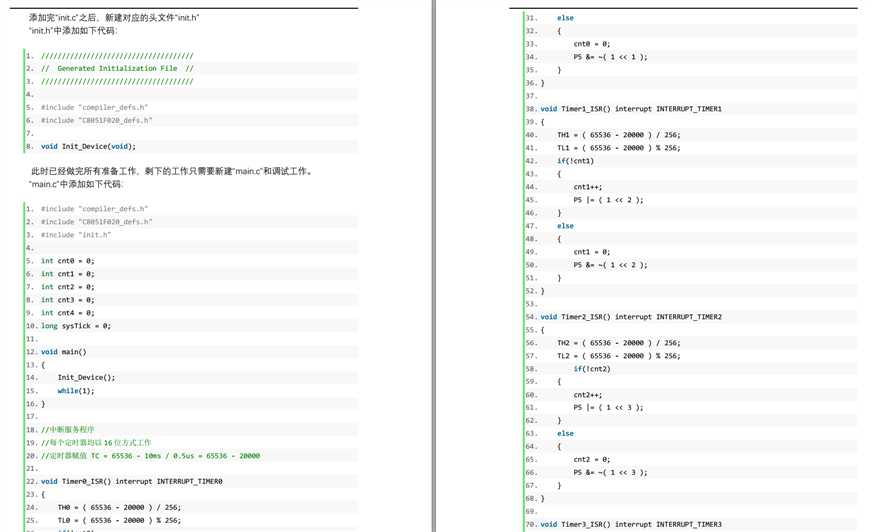Click the "void main()" function header

tap(64, 352)
